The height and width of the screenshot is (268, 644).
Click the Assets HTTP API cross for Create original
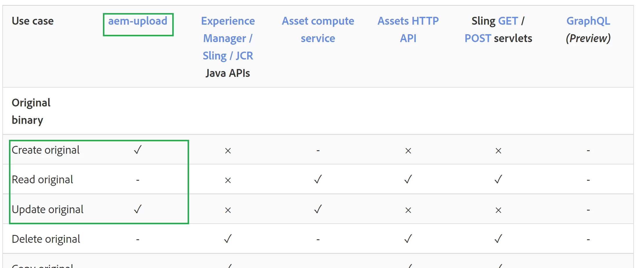[408, 151]
